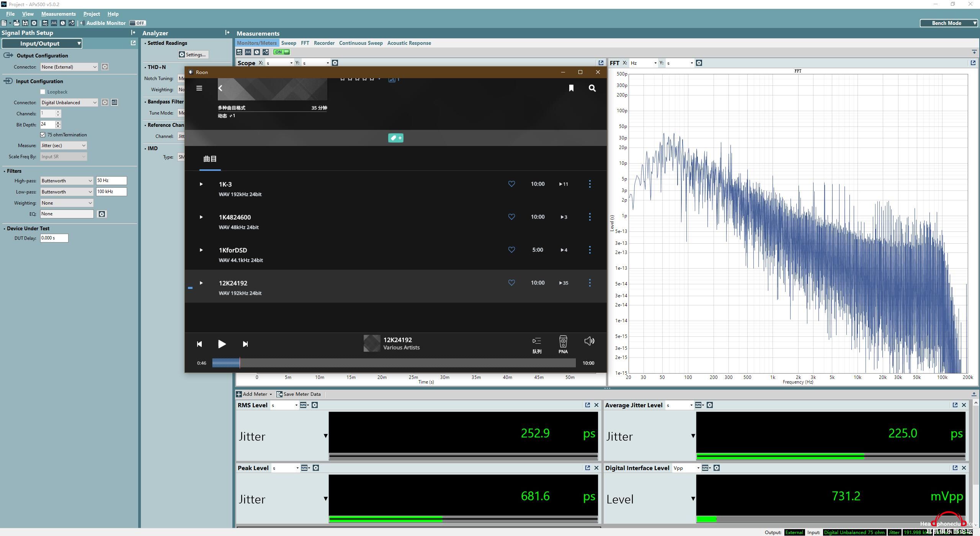Go back in Roon window
The width and height of the screenshot is (980, 536).
coord(220,88)
